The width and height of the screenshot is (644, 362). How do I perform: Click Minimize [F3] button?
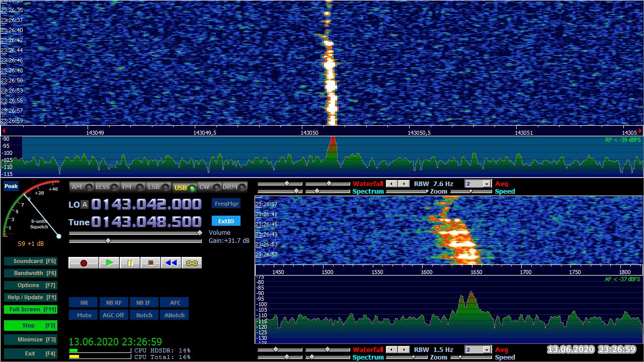click(30, 340)
